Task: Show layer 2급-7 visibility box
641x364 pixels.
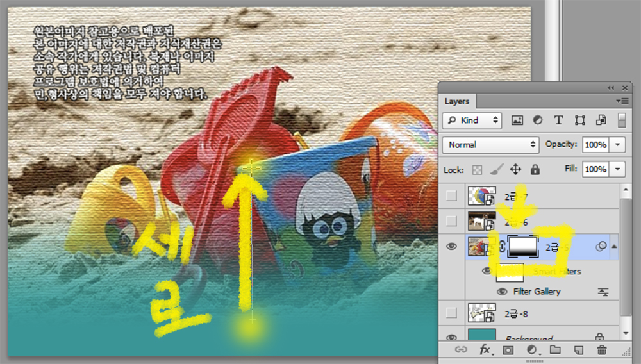Action: 451,196
